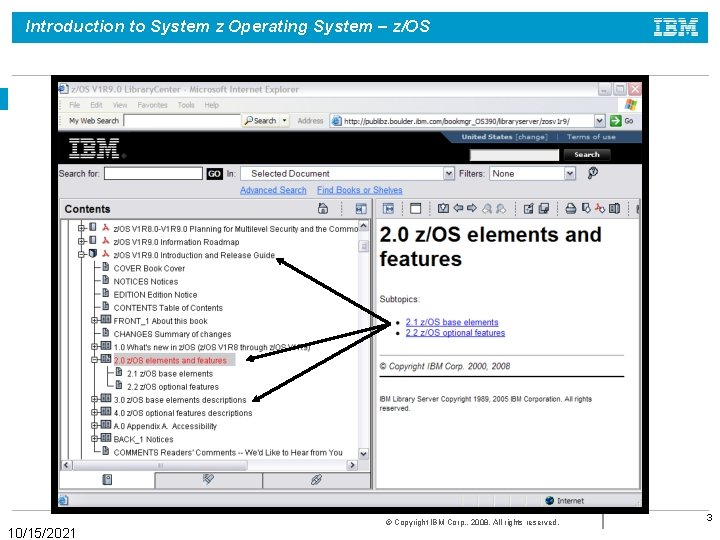Click the GO button beside Search for
Viewport: 720px width, 540px height.
pyautogui.click(x=214, y=174)
